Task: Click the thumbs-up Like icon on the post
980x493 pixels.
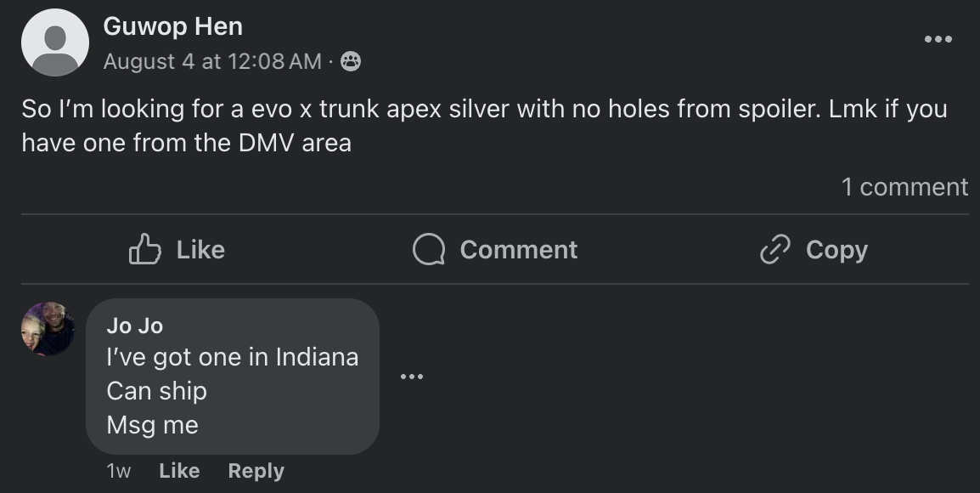Action: [144, 249]
